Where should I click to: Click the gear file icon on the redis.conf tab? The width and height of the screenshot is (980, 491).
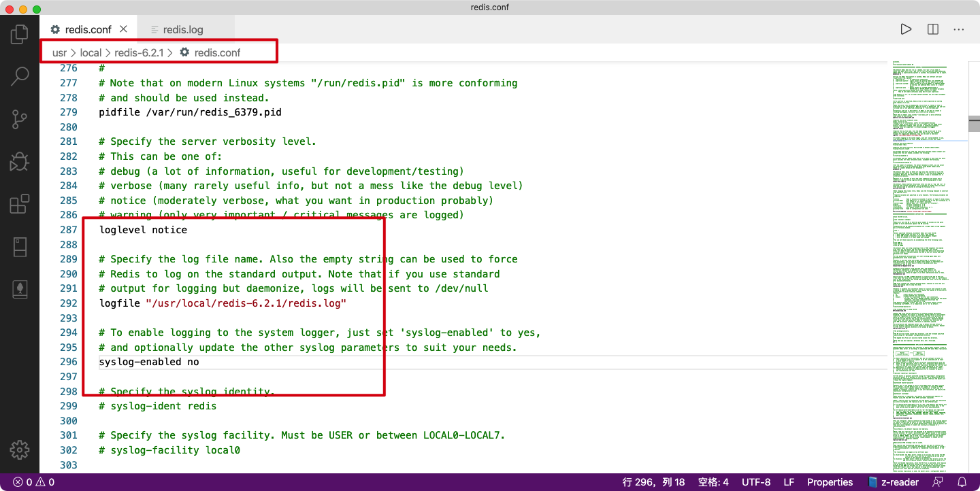tap(56, 29)
